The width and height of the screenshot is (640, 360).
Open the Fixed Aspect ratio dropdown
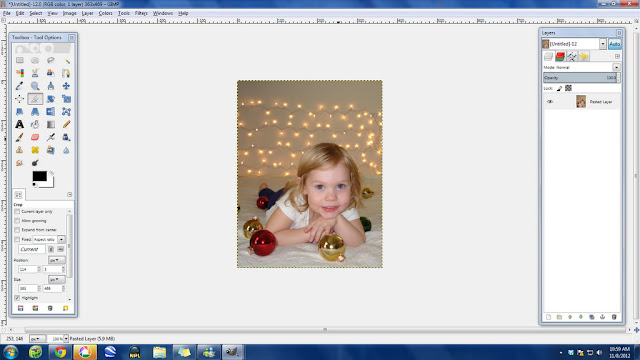61,239
